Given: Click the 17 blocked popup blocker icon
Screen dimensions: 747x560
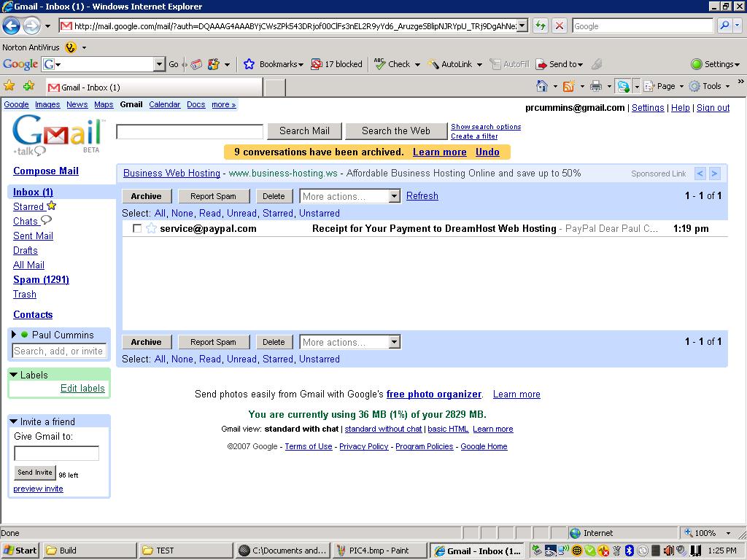Looking at the screenshot, I should click(317, 64).
